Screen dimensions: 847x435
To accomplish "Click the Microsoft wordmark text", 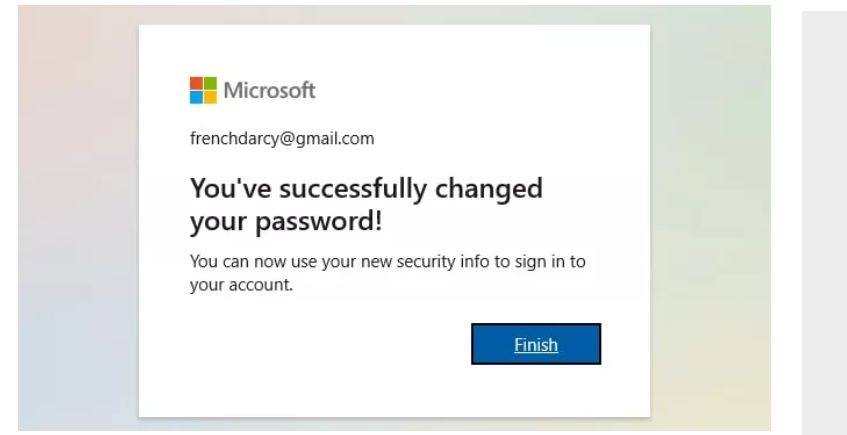I will click(x=268, y=92).
